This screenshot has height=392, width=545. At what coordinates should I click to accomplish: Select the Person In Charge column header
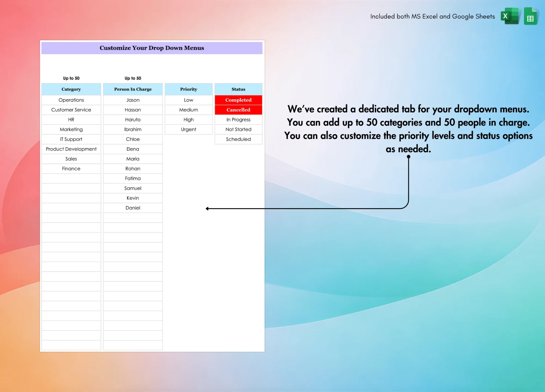click(x=133, y=89)
